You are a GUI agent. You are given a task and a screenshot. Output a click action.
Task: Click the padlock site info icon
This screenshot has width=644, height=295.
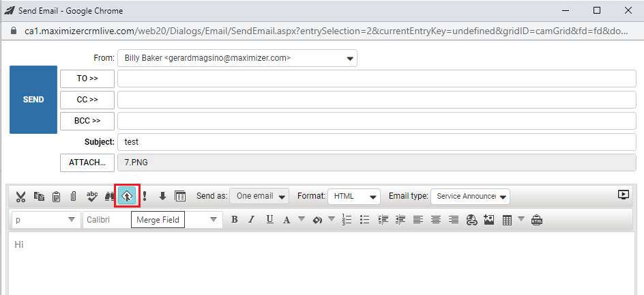[14, 31]
